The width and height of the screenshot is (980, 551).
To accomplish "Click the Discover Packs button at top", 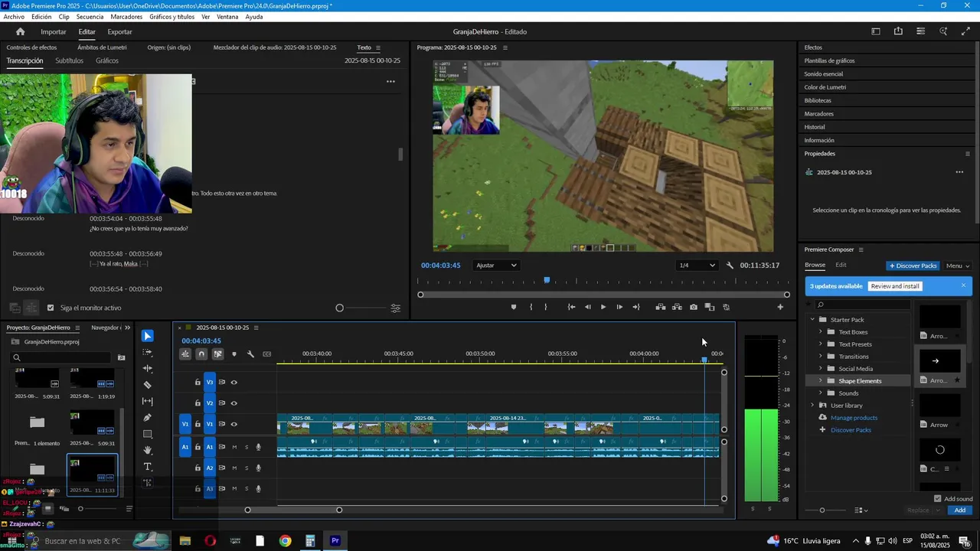I will click(913, 266).
